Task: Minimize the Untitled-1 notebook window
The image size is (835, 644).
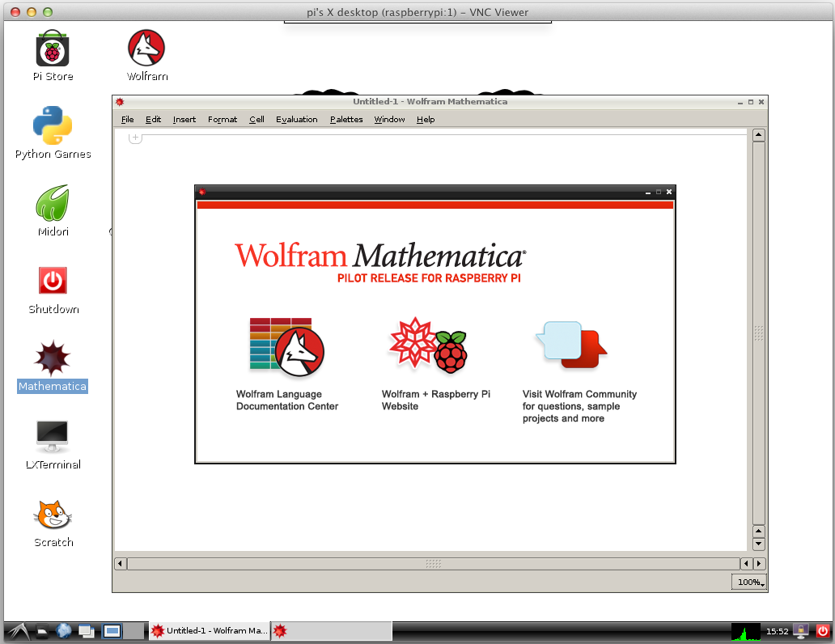Action: coord(740,102)
